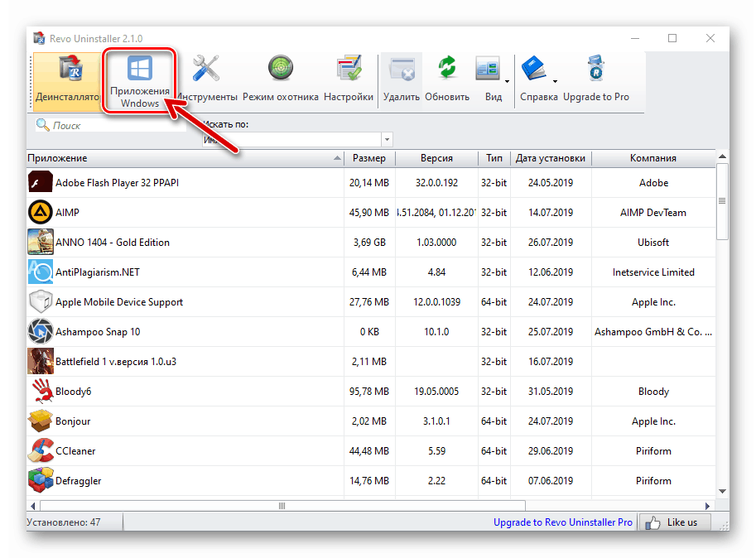
Task: Click the 44,48 MB size cell
Action: [369, 451]
